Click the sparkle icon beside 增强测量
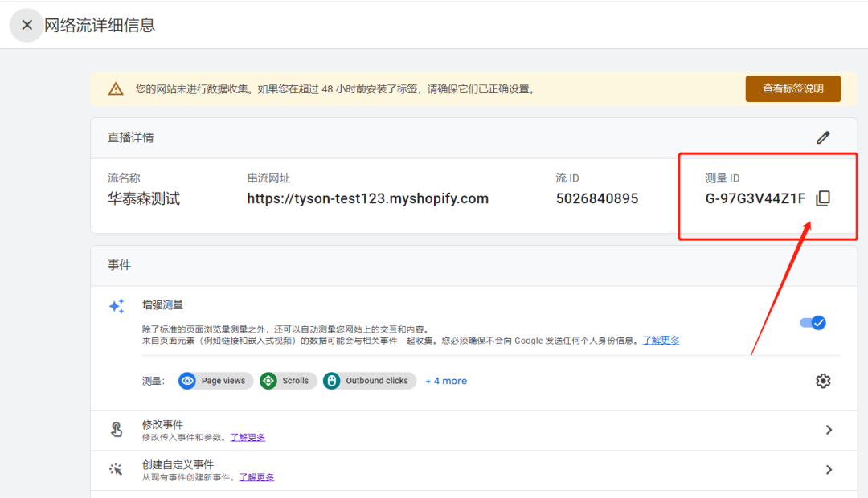The height and width of the screenshot is (498, 868). (117, 306)
